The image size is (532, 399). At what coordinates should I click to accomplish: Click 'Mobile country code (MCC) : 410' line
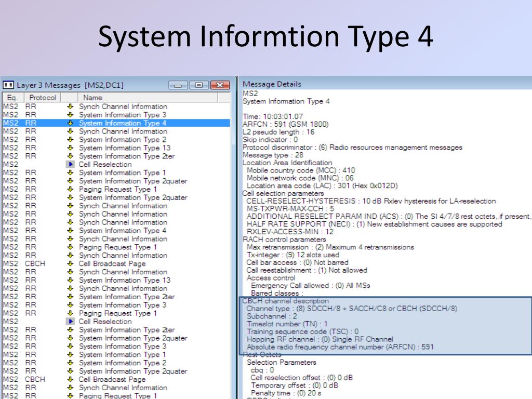tap(301, 170)
